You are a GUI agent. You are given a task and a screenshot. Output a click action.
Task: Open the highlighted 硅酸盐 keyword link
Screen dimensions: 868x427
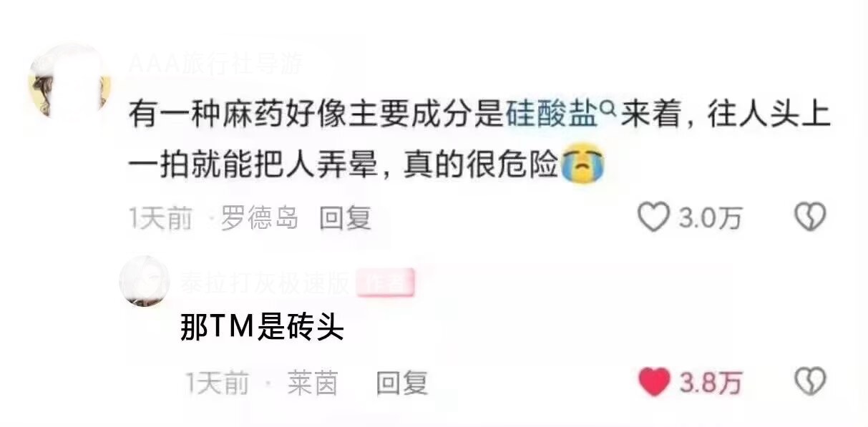551,114
